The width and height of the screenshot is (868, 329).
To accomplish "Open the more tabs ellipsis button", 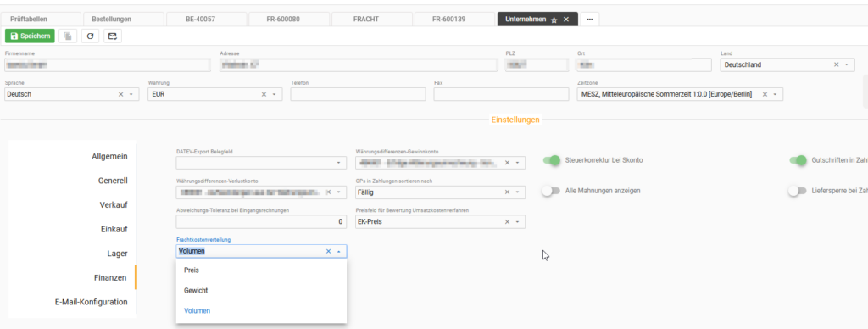I will (x=590, y=19).
